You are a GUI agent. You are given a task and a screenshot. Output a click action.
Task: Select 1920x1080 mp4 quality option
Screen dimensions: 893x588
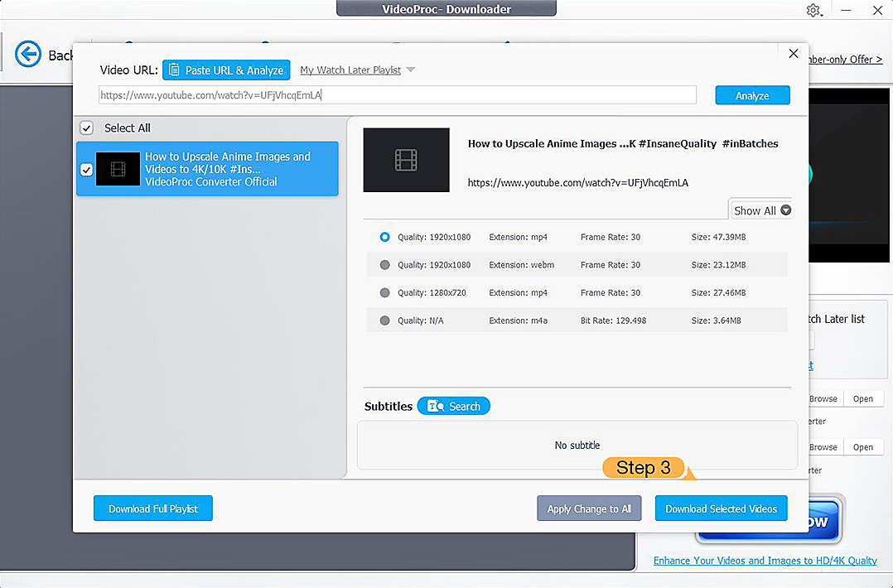[385, 237]
